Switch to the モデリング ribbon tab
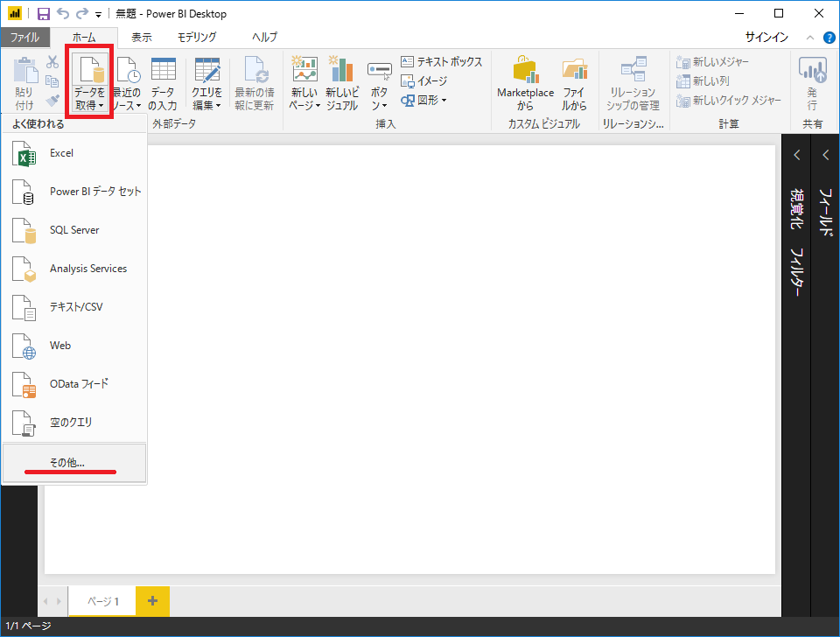840x637 pixels. coord(197,37)
